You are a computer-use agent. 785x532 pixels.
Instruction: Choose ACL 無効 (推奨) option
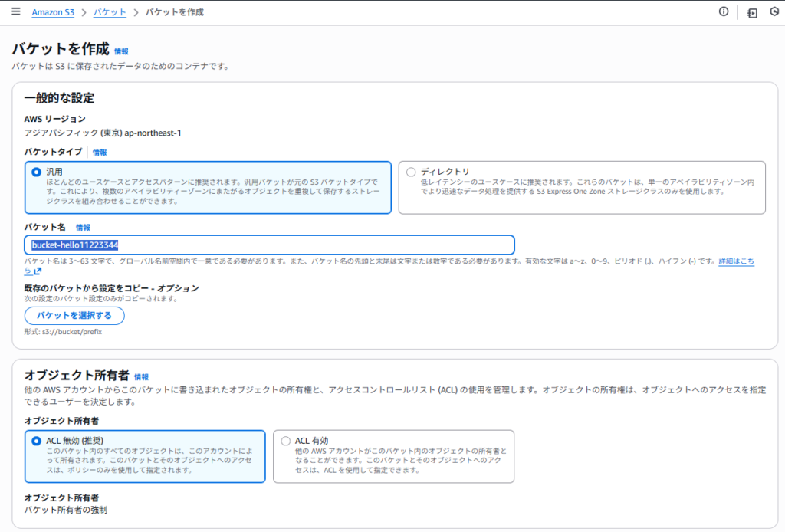36,441
